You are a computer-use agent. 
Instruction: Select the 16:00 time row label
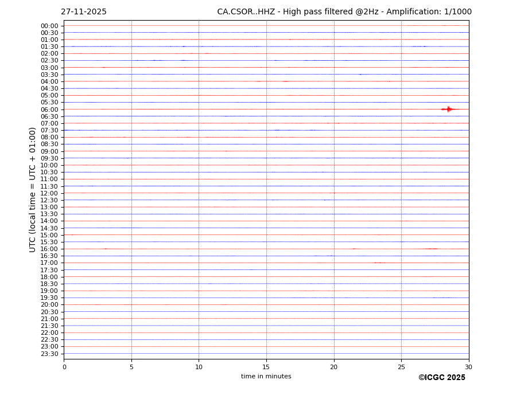point(49,249)
